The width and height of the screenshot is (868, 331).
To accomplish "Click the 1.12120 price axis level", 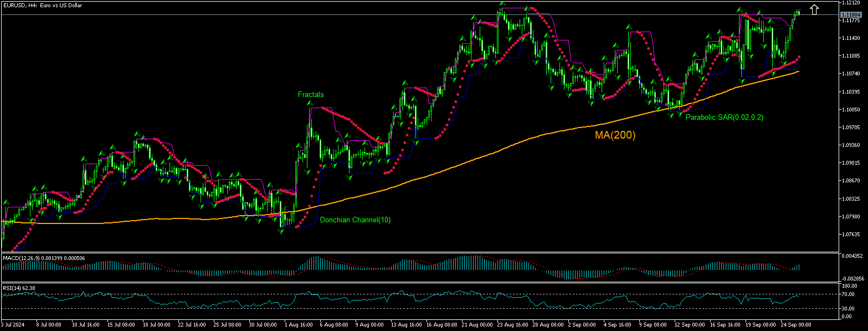I will pos(850,3).
